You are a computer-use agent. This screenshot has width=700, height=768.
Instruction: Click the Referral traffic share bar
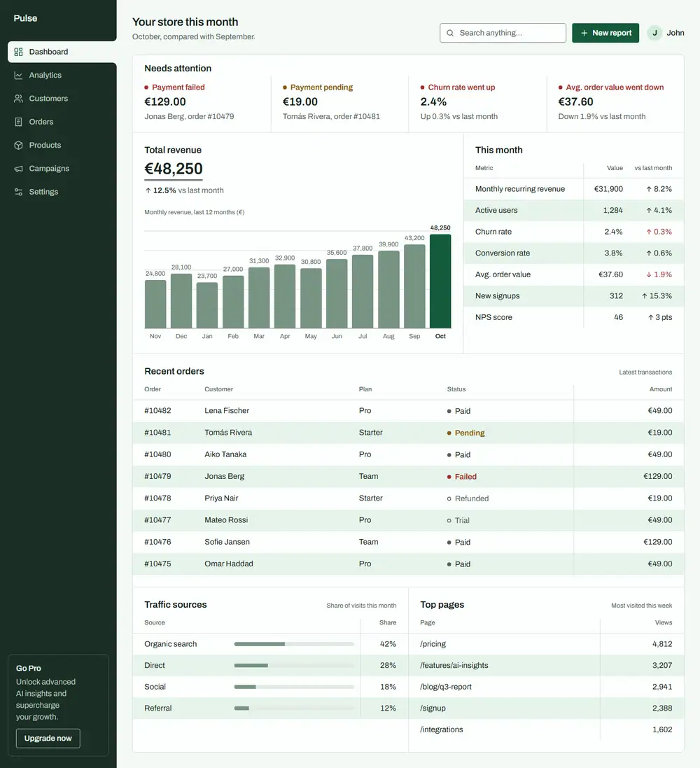[294, 708]
